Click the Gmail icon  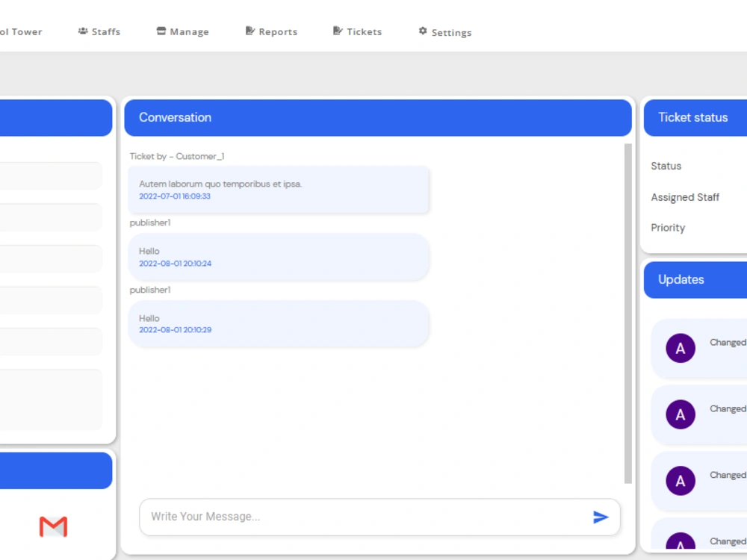53,526
